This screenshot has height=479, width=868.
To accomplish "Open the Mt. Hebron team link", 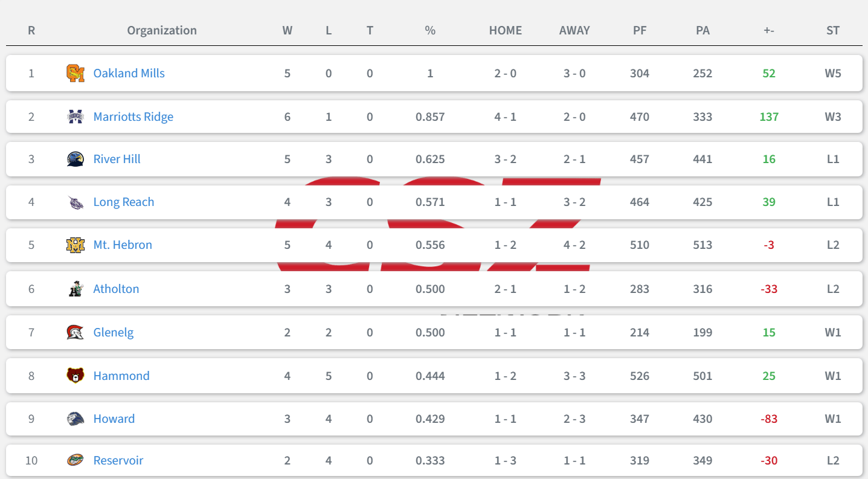I will (x=123, y=245).
